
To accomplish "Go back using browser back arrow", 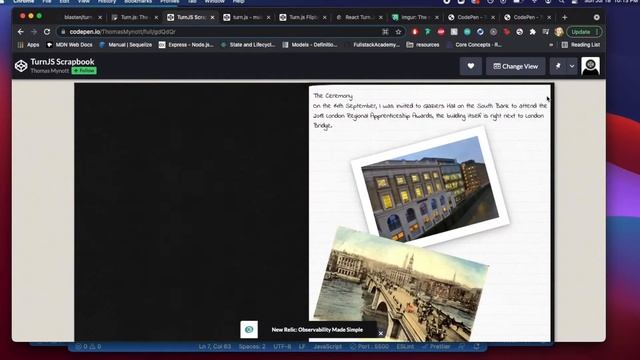I will (21, 32).
